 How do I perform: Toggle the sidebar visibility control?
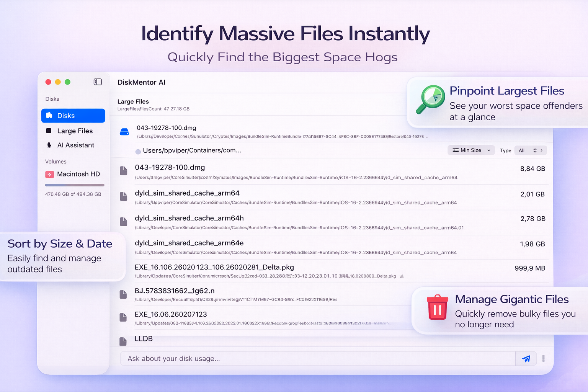pyautogui.click(x=98, y=82)
